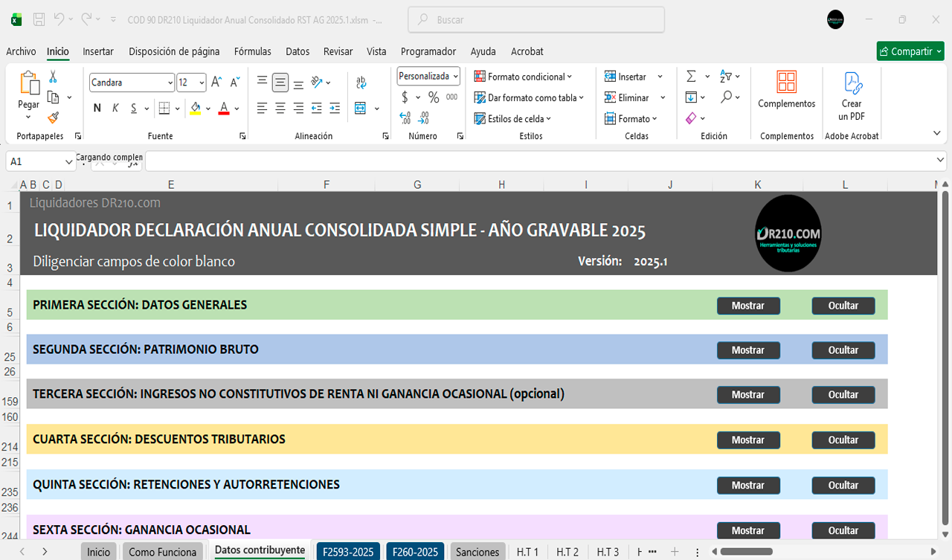Viewport: 952px width, 560px height.
Task: Toggle bold formatting (N)
Action: pos(97,109)
